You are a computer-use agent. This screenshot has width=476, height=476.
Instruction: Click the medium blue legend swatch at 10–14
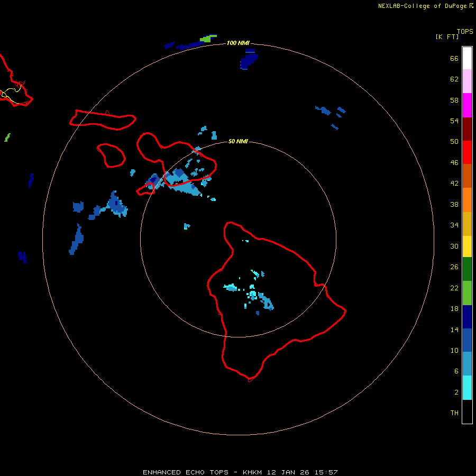[x=467, y=340]
